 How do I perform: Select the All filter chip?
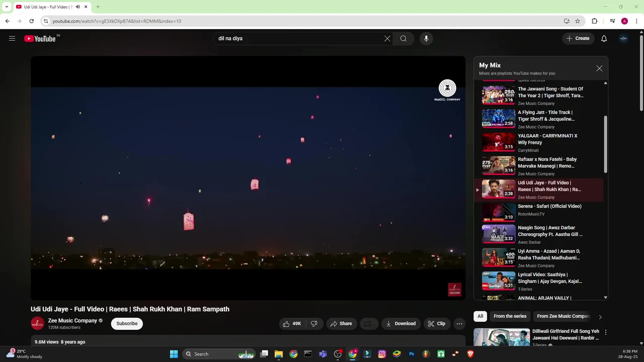(480, 316)
